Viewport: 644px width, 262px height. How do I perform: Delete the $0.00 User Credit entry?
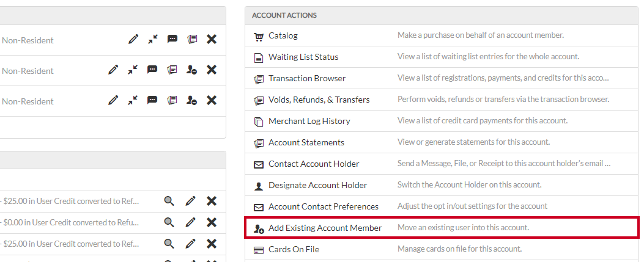(x=212, y=222)
